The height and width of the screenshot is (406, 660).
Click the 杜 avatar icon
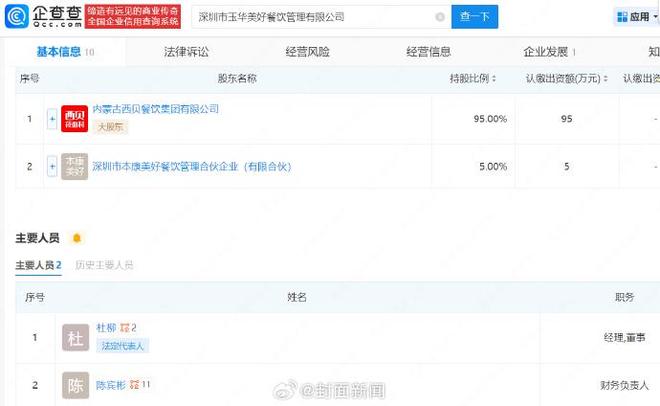[75, 337]
